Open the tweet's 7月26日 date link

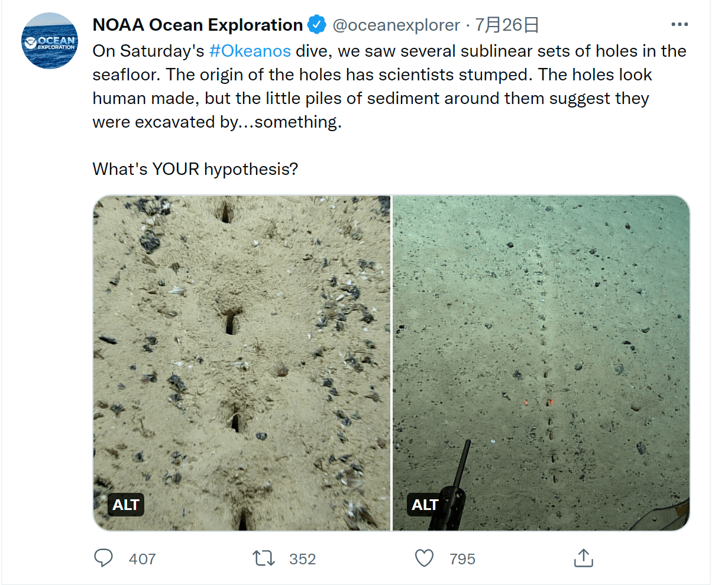coord(507,25)
